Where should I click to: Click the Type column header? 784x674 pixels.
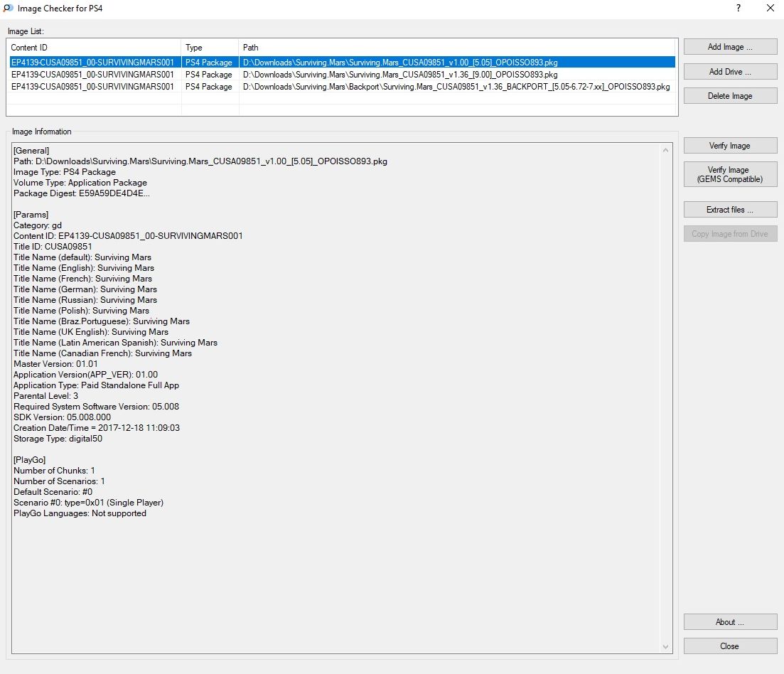[210, 48]
